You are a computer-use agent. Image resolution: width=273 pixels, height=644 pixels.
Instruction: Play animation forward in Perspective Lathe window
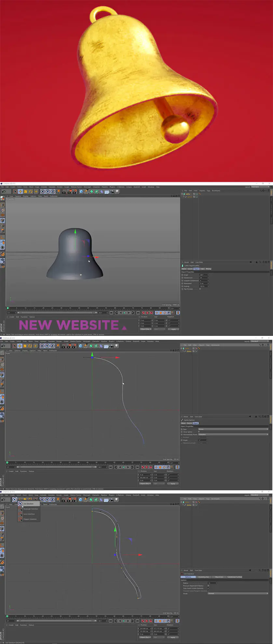(x=124, y=313)
